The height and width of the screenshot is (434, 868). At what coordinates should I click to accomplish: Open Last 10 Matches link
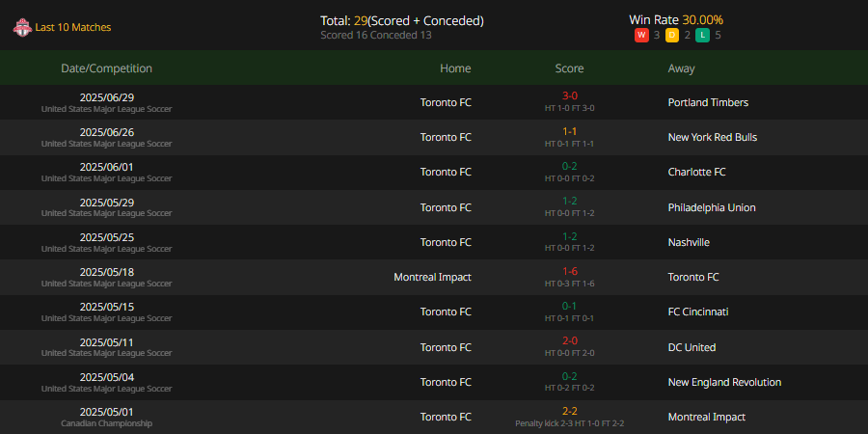(x=73, y=28)
